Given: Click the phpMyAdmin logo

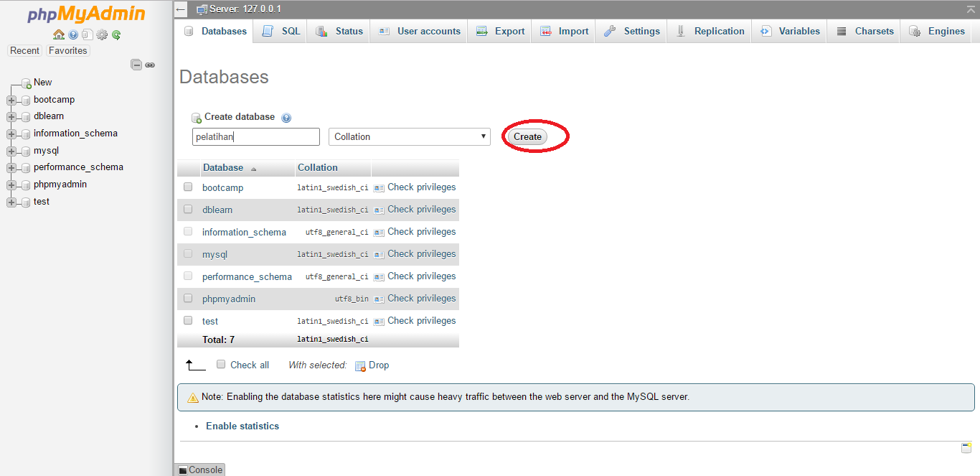Looking at the screenshot, I should (86, 14).
